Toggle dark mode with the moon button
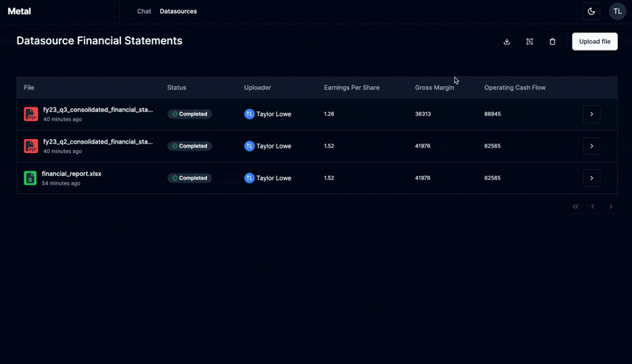 click(591, 11)
